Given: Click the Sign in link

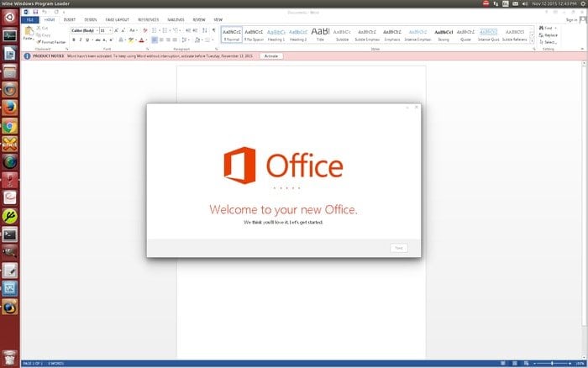Looking at the screenshot, I should coord(571,20).
